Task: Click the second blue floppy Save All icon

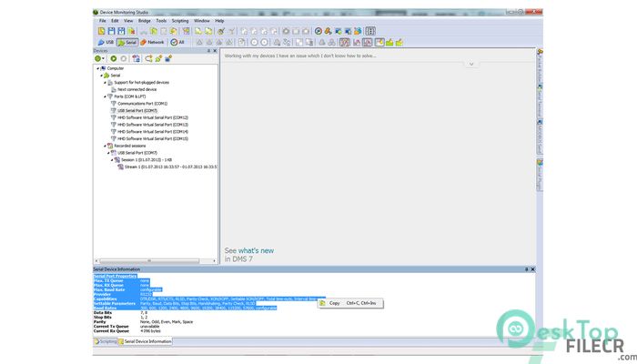Action: coord(121,31)
